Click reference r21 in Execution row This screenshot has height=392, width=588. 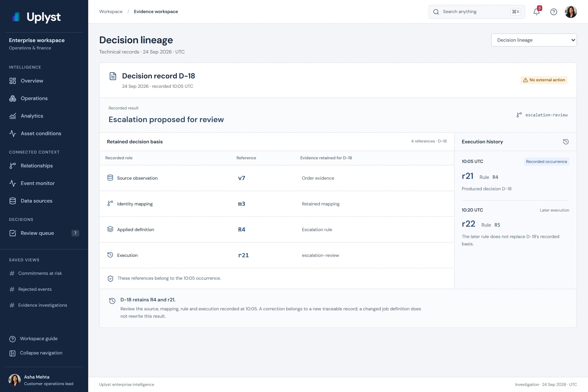point(243,255)
